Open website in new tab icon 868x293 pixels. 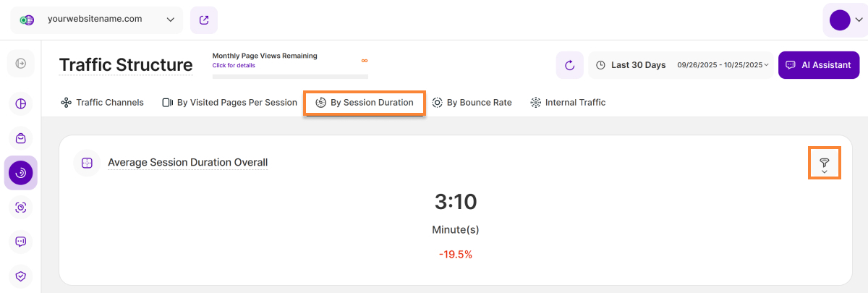204,20
